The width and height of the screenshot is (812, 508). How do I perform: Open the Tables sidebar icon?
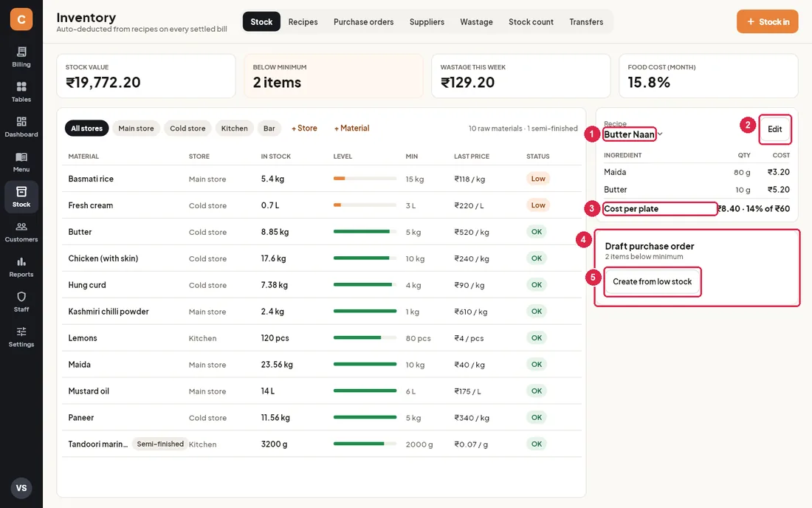[x=21, y=92]
